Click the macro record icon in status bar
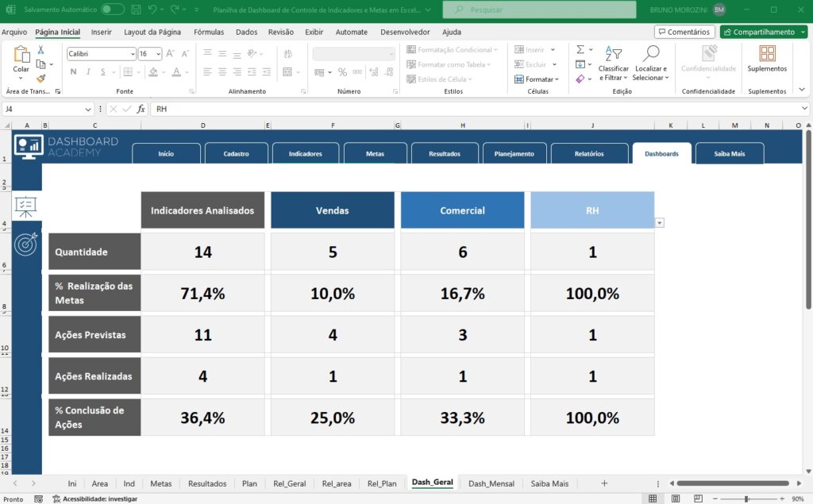813x504 pixels. point(38,498)
